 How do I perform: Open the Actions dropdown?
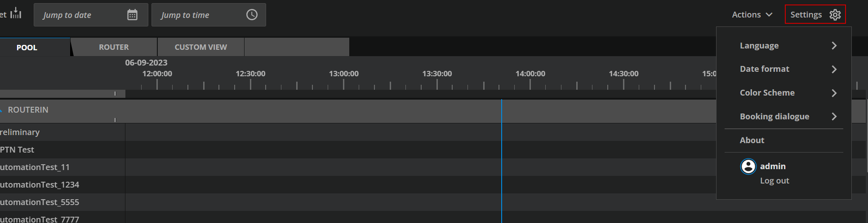(752, 15)
